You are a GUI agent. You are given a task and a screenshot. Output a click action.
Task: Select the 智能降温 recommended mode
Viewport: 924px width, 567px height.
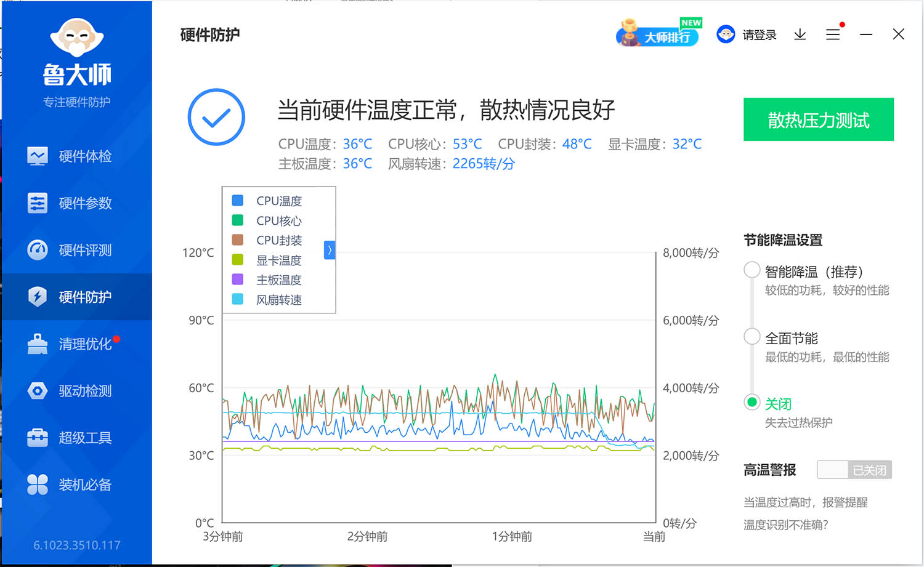(x=752, y=270)
